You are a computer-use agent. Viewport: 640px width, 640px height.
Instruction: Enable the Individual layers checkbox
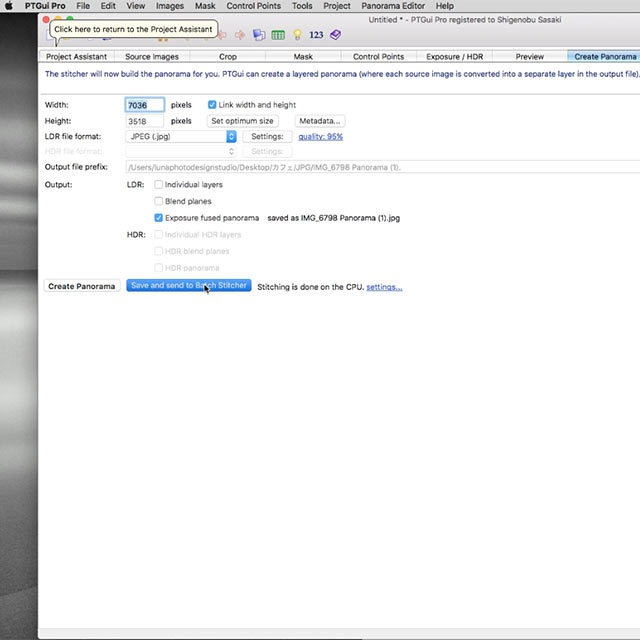[x=159, y=185]
